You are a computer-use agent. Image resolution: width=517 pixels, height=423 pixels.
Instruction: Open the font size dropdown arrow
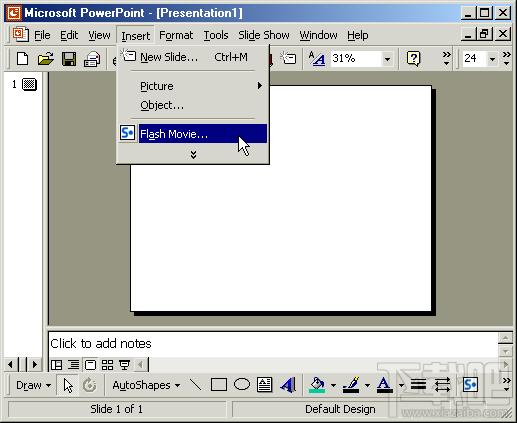tap(492, 59)
